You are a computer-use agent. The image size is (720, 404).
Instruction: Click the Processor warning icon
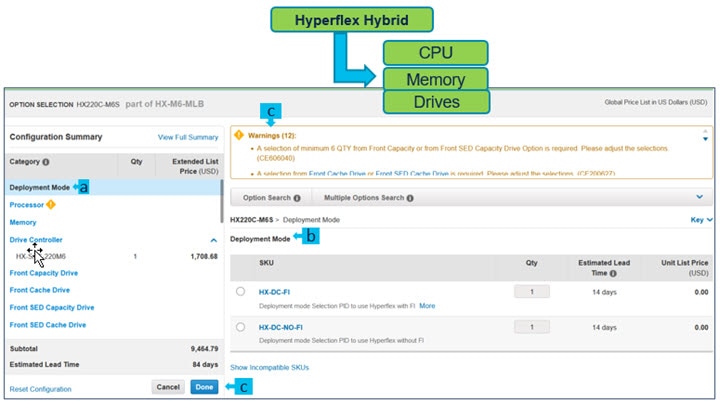click(50, 204)
